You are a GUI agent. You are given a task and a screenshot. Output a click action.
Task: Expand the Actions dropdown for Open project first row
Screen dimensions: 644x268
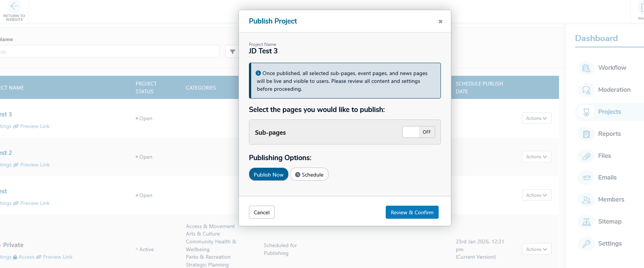[536, 118]
